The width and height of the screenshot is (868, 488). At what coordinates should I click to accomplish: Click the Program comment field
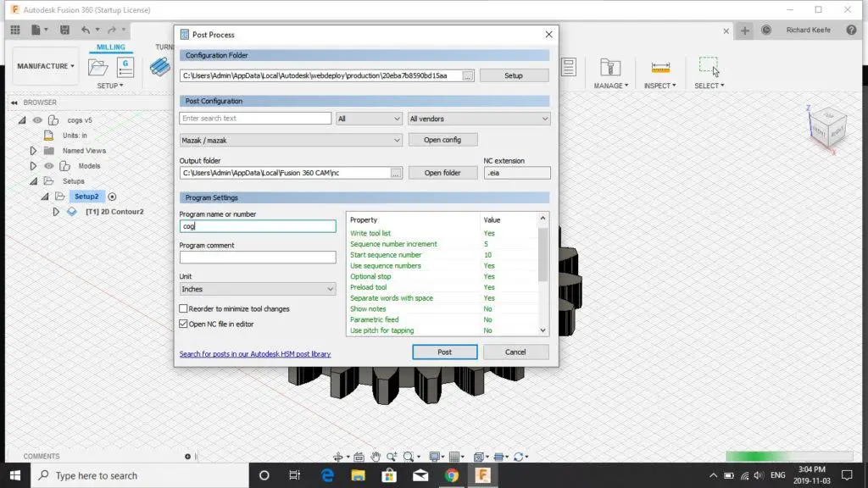pyautogui.click(x=258, y=258)
